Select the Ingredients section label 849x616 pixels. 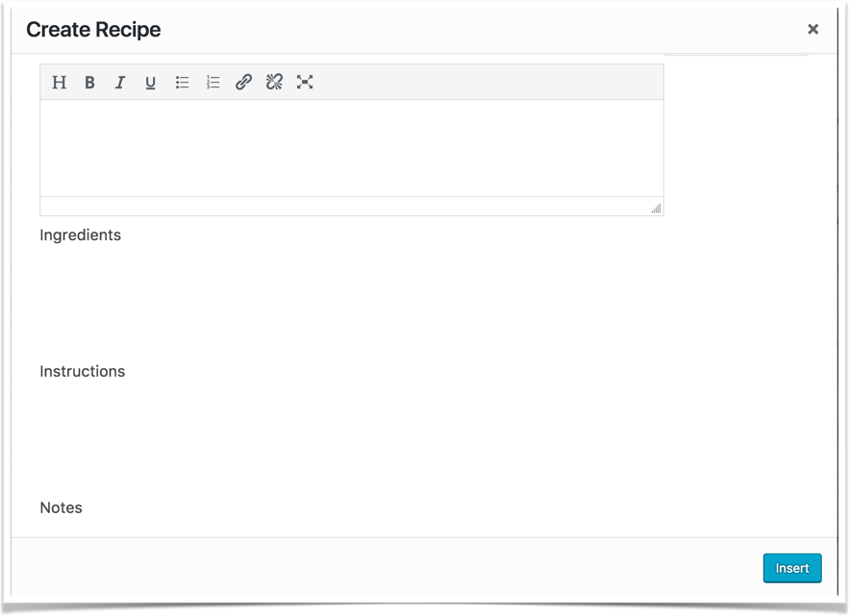(80, 234)
